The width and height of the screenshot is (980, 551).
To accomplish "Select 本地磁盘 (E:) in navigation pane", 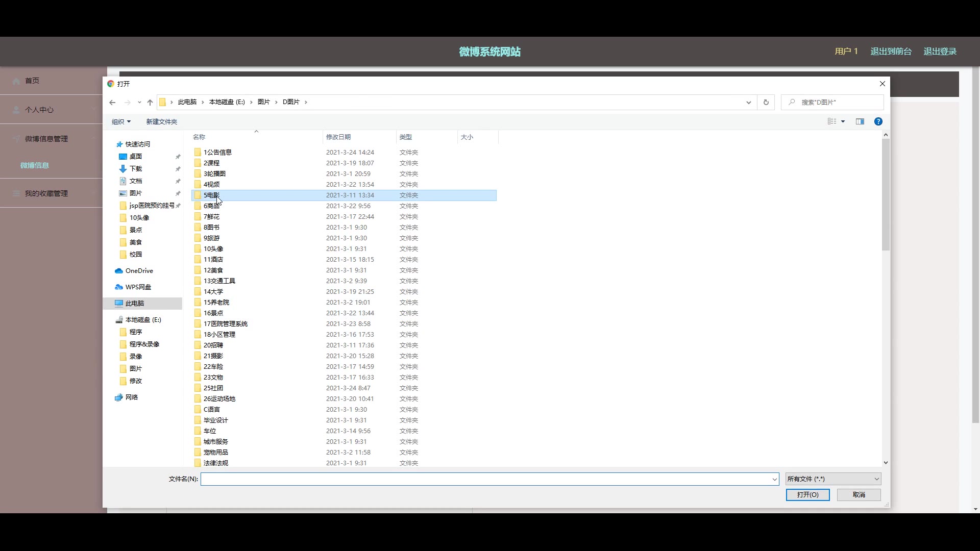I will [143, 320].
